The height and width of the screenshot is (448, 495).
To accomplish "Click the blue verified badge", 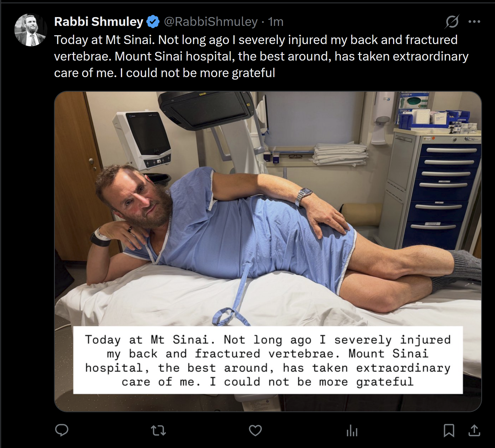I will click(153, 22).
